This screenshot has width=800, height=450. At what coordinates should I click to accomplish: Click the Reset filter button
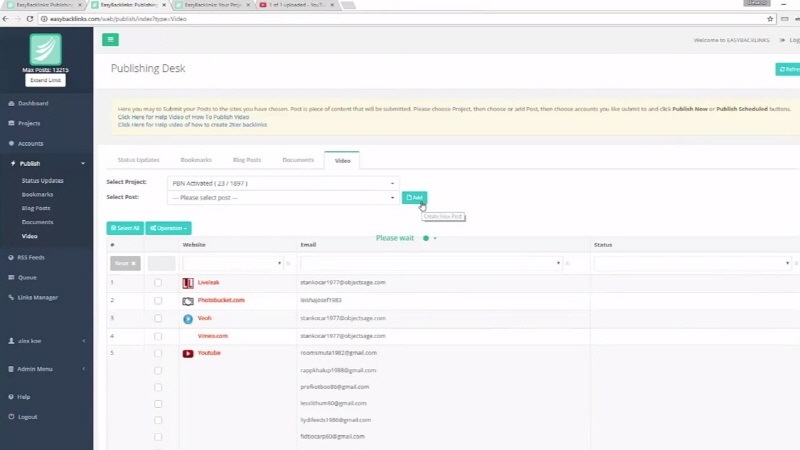pos(125,263)
